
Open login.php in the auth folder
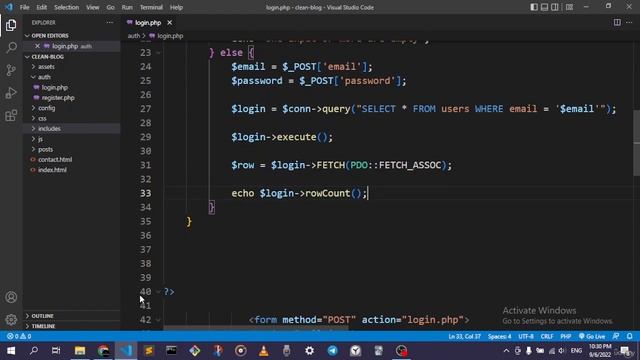point(54,87)
